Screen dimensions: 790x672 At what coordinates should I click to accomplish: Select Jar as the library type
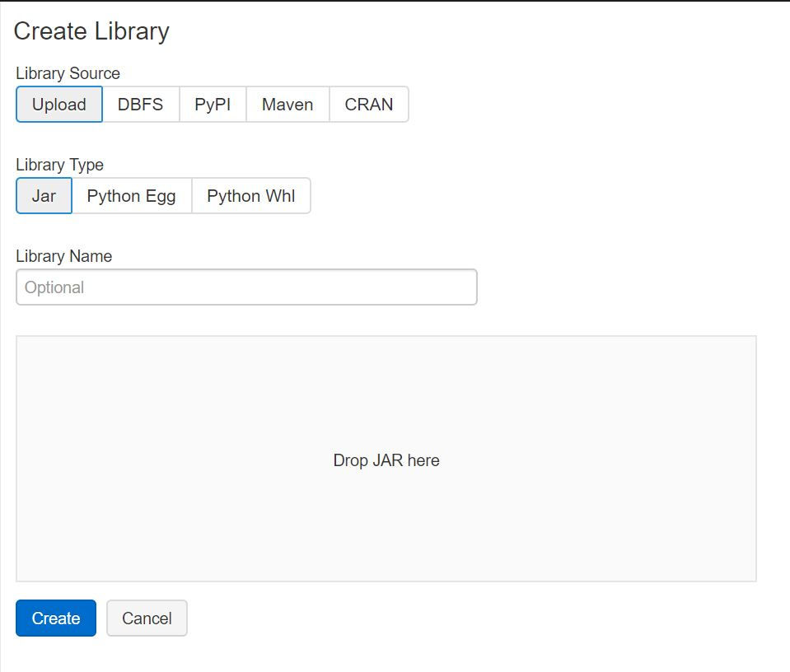tap(43, 195)
